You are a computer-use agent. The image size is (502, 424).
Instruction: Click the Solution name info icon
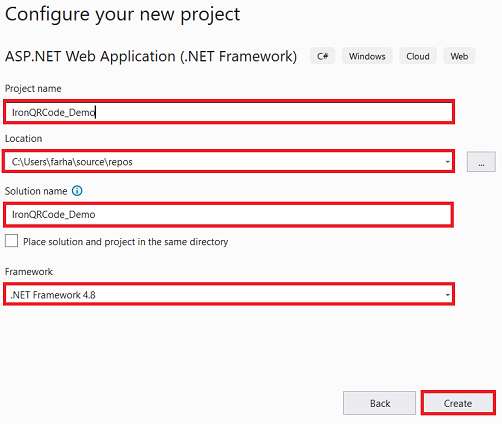click(77, 191)
